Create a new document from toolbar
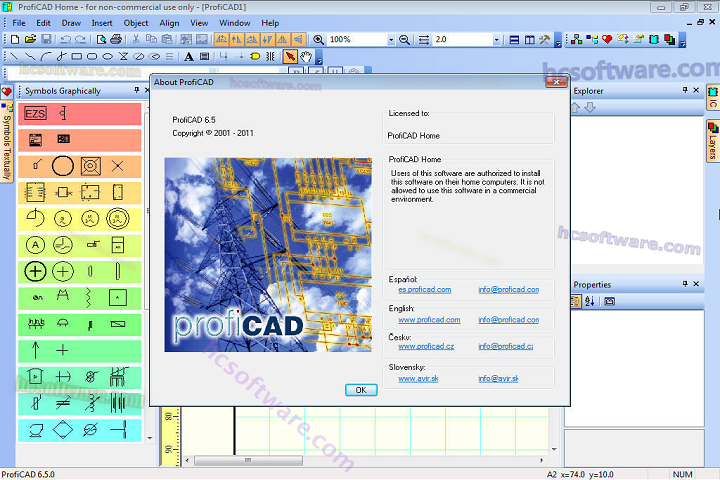The image size is (720, 480). pyautogui.click(x=15, y=40)
